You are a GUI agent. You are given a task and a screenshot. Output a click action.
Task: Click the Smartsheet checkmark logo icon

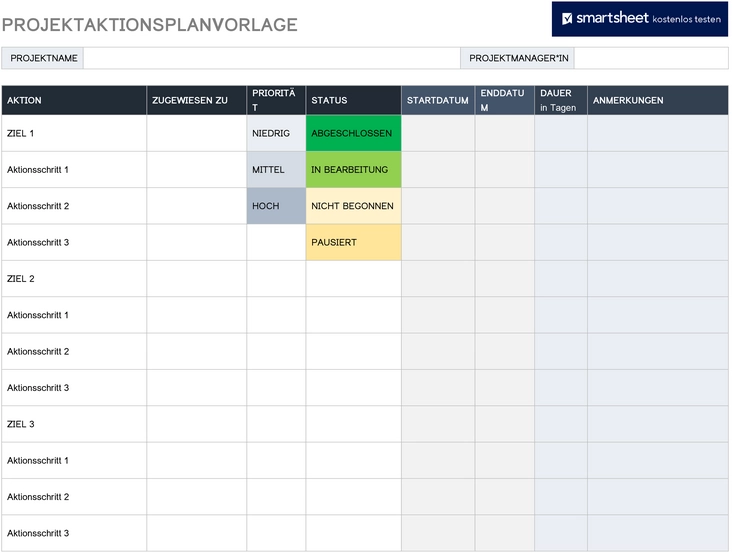[567, 18]
